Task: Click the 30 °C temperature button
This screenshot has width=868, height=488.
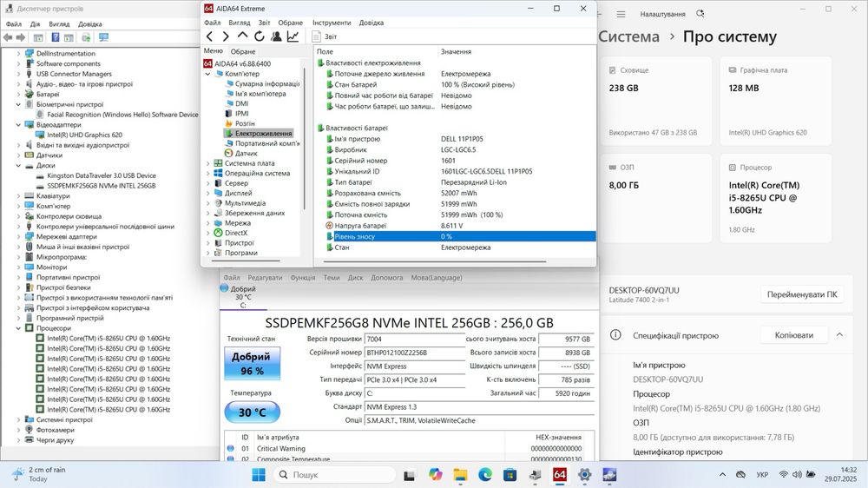Action: [x=252, y=412]
